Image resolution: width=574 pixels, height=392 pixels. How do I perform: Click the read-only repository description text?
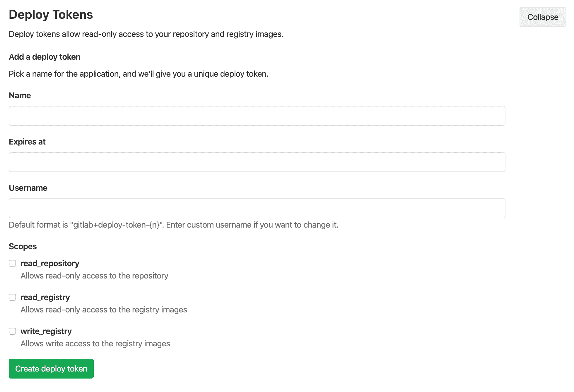(94, 276)
